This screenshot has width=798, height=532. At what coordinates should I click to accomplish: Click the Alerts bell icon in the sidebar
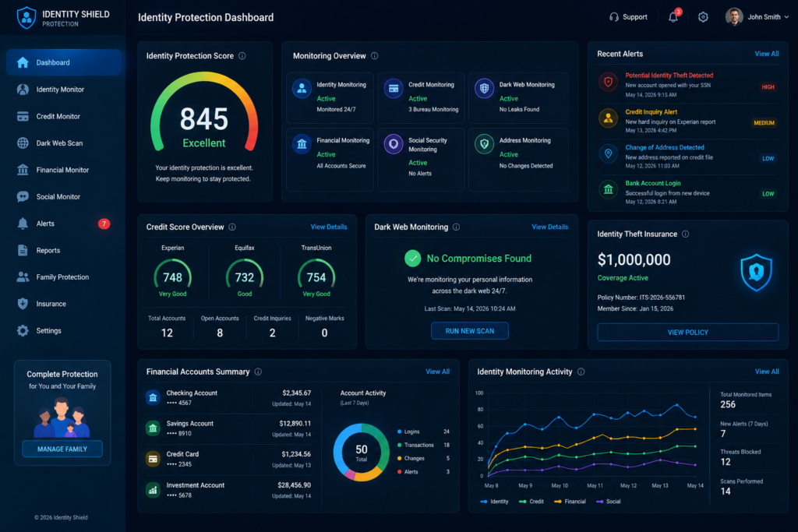(23, 224)
